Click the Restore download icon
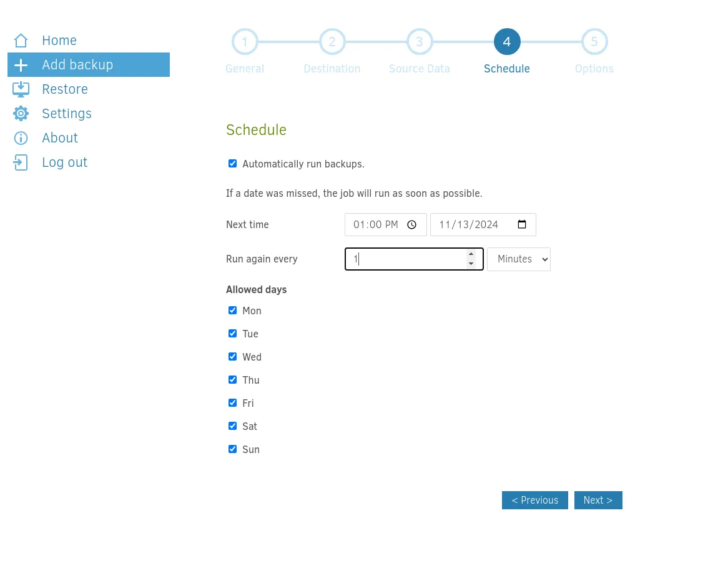Screen dimensions: 728x578 coord(21,89)
